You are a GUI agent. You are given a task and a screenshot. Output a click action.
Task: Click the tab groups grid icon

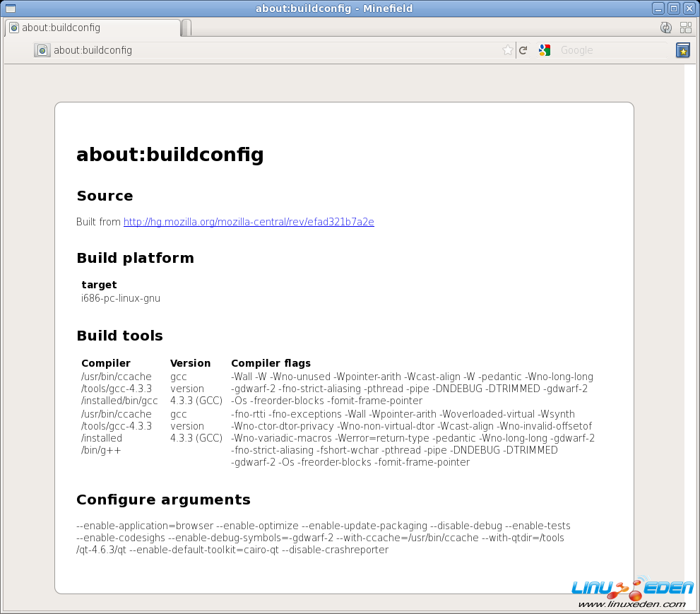pos(686,28)
